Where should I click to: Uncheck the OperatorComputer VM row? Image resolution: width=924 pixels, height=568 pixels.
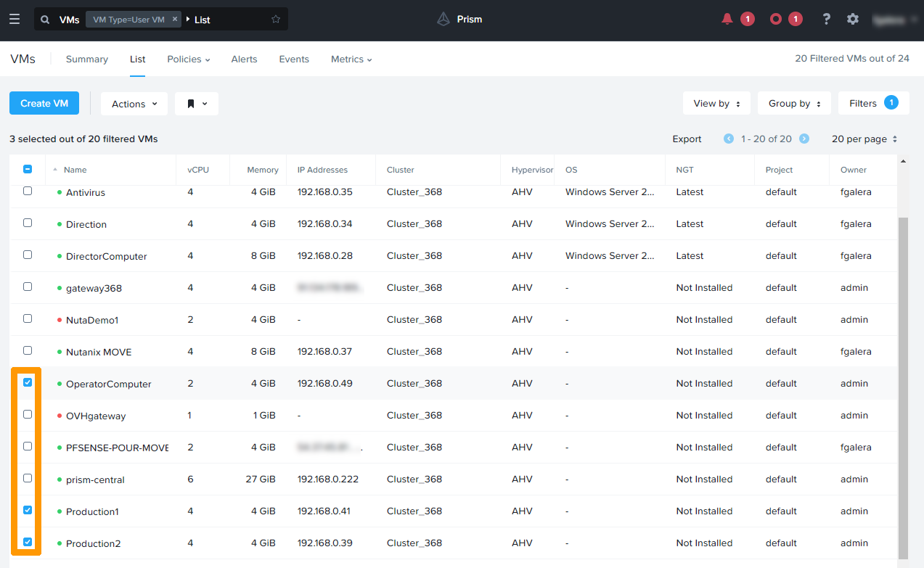27,382
